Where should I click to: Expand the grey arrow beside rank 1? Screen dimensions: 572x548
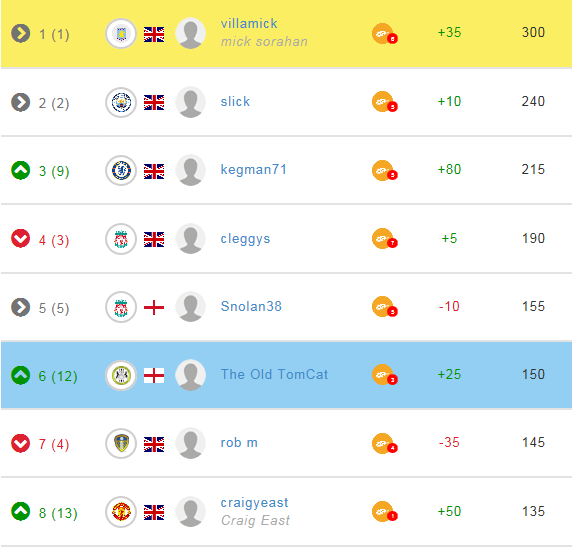coord(21,34)
